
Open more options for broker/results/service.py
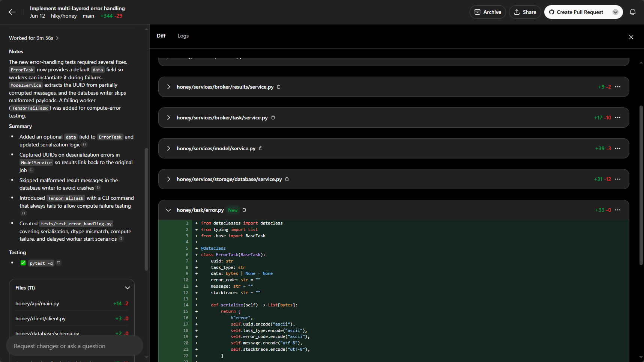pyautogui.click(x=618, y=87)
